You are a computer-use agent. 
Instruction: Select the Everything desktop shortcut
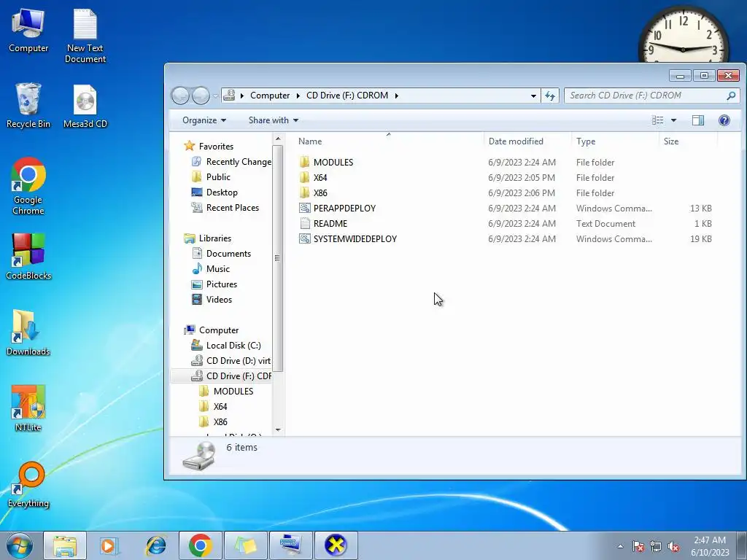[28, 484]
